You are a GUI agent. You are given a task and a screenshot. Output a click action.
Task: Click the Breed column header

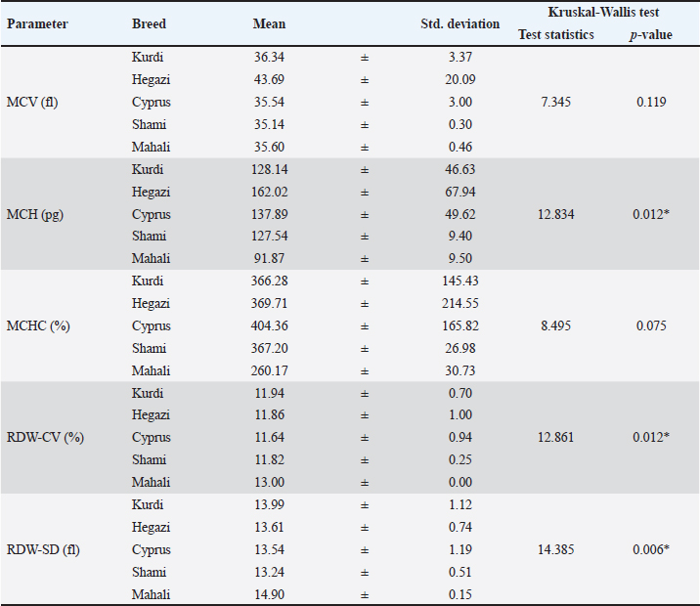(149, 24)
